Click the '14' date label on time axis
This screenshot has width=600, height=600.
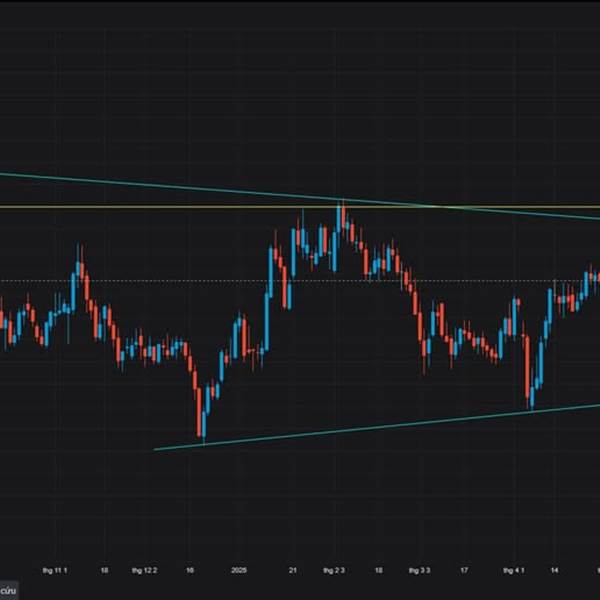click(x=554, y=571)
